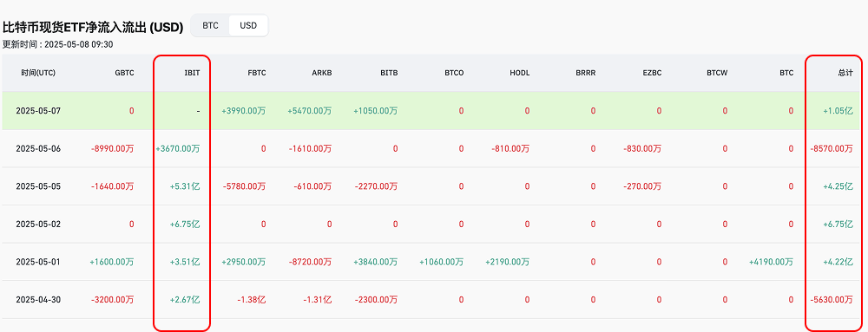Click the BTCO column header
The height and width of the screenshot is (332, 868).
coord(454,73)
